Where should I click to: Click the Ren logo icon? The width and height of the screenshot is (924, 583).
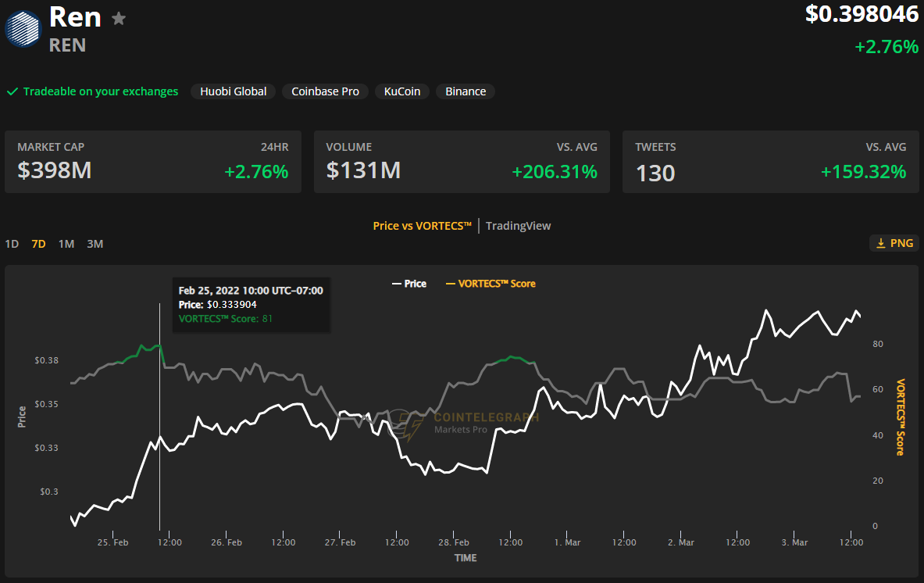[23, 28]
